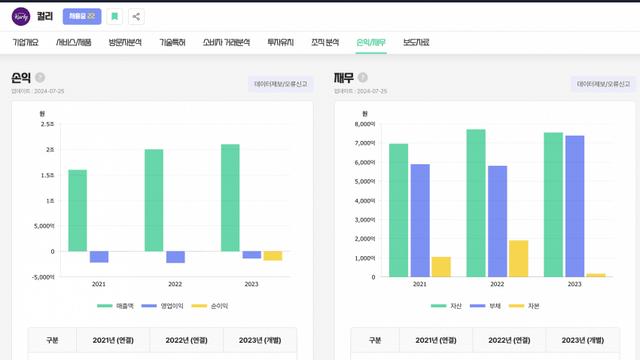Viewport: 640px width, 360px height.
Task: Click the help icon next to 손익 heading
Action: [40, 77]
